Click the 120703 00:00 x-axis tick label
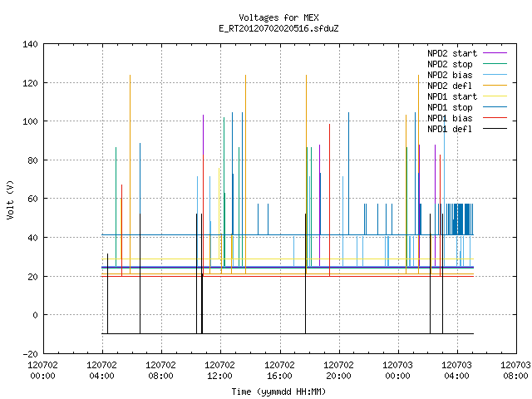 click(x=397, y=371)
